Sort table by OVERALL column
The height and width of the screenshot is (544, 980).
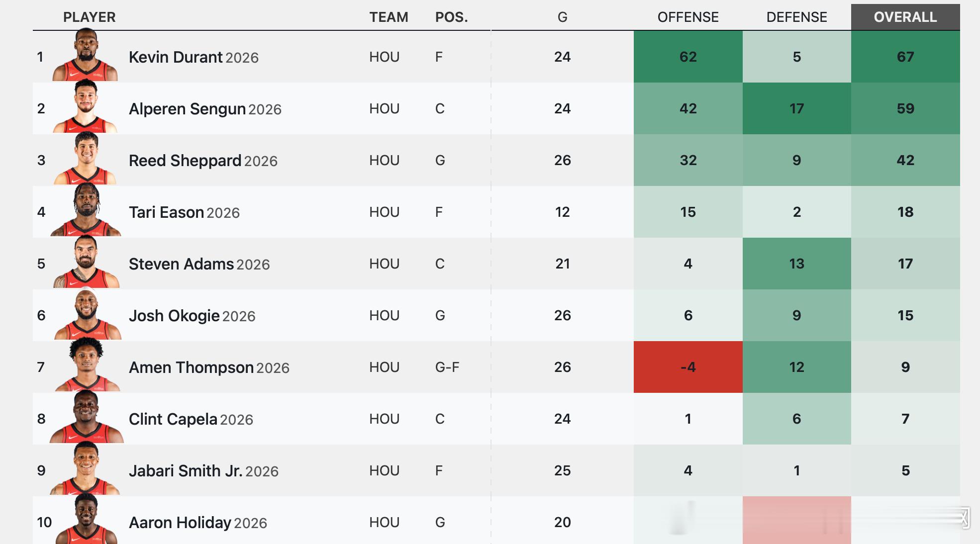(905, 17)
